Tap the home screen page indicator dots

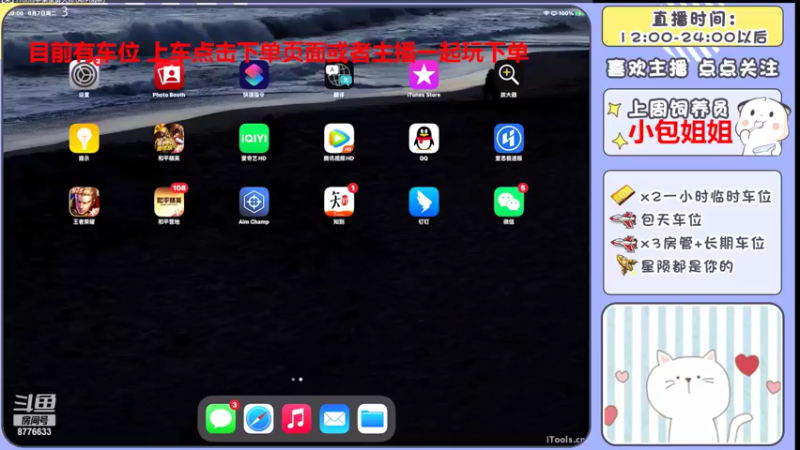tap(296, 379)
